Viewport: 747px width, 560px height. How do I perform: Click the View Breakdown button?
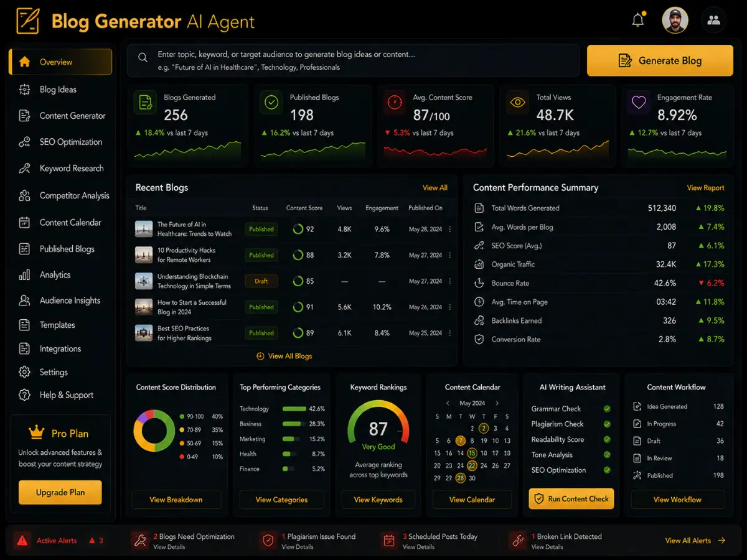click(x=176, y=500)
